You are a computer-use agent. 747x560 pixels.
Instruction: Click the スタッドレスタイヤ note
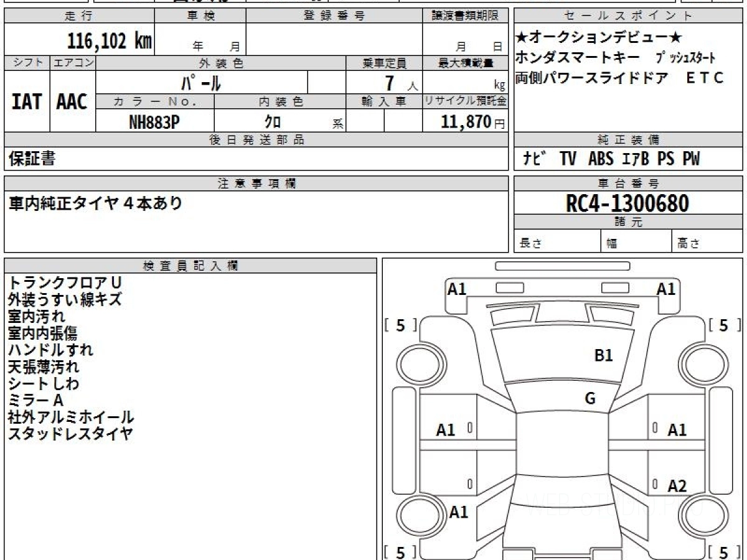click(x=70, y=434)
